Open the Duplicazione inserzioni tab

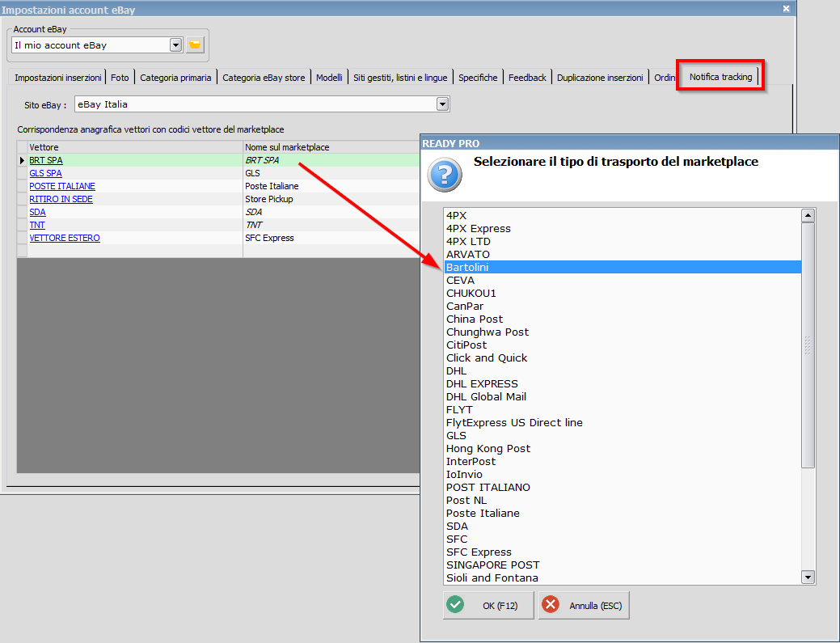click(600, 78)
